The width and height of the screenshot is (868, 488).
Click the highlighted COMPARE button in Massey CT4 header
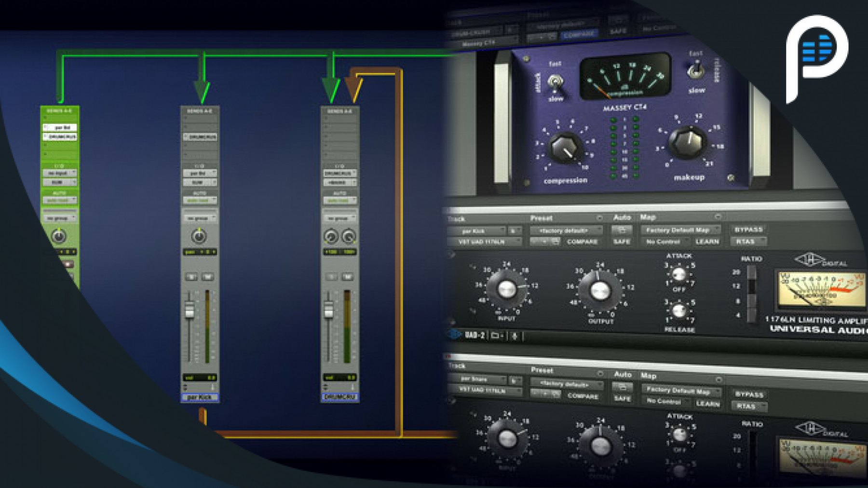tap(579, 35)
